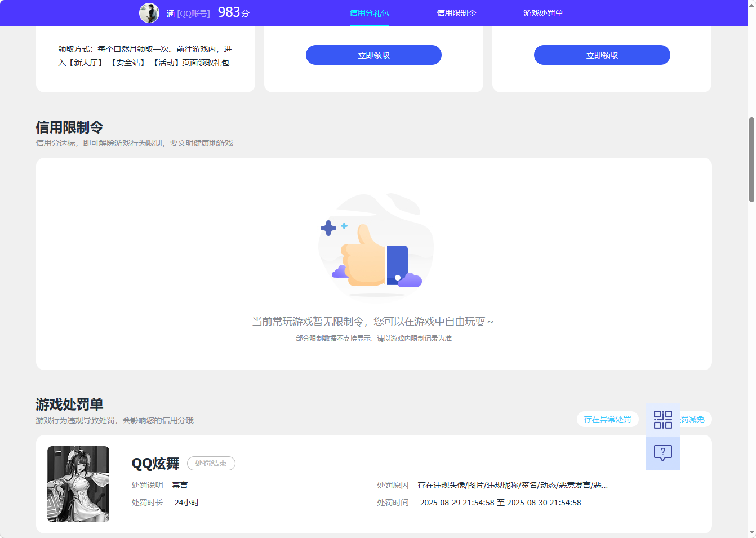
Task: Open the help question chat icon
Action: [x=663, y=453]
